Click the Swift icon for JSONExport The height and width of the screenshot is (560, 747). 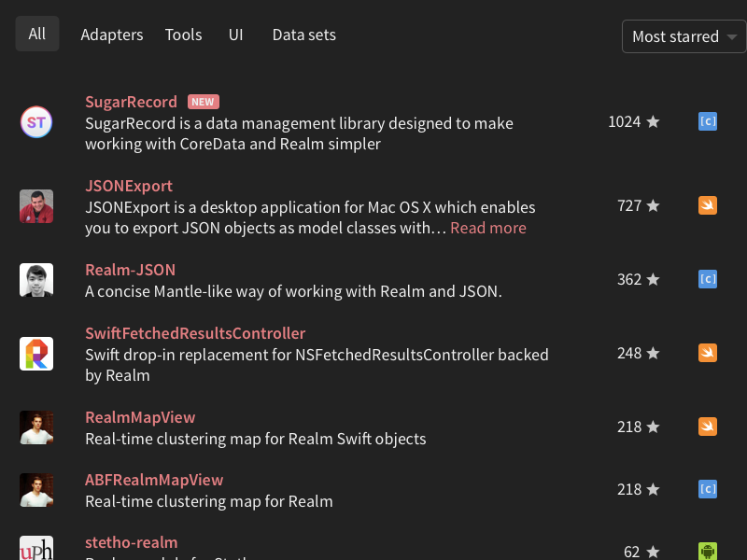708,205
